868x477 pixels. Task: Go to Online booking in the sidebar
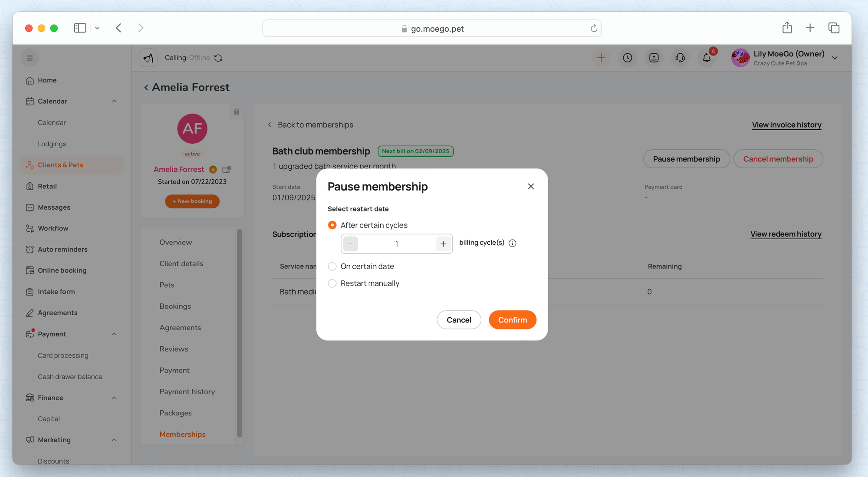tap(62, 270)
